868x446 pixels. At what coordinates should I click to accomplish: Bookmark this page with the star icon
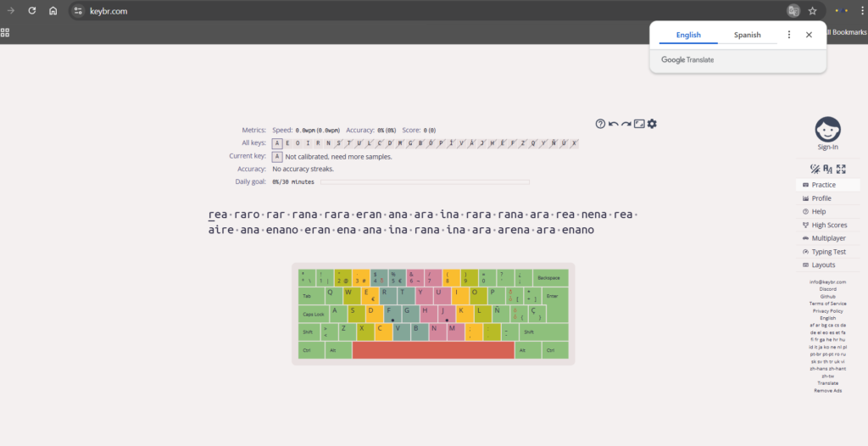coord(812,11)
